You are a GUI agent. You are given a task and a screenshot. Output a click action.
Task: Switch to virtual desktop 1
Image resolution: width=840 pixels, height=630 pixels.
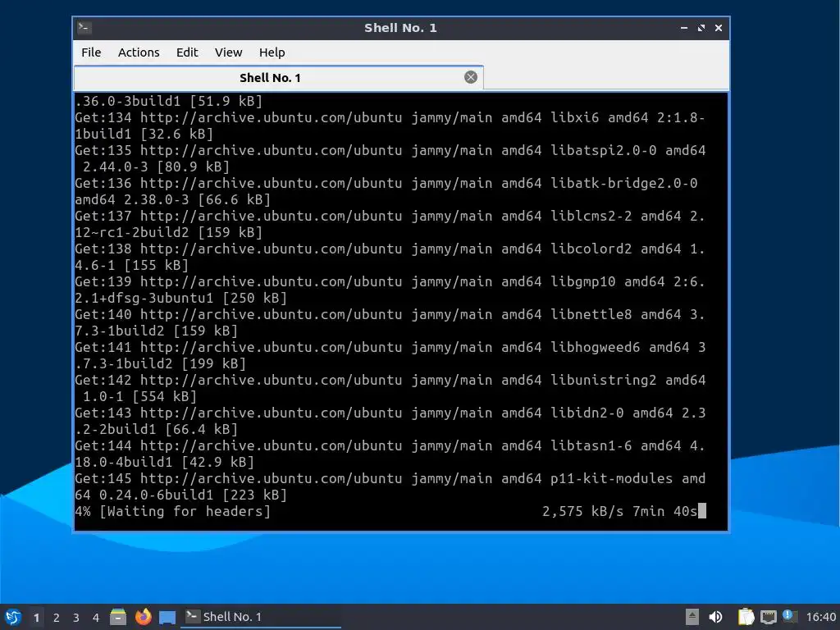(36, 618)
